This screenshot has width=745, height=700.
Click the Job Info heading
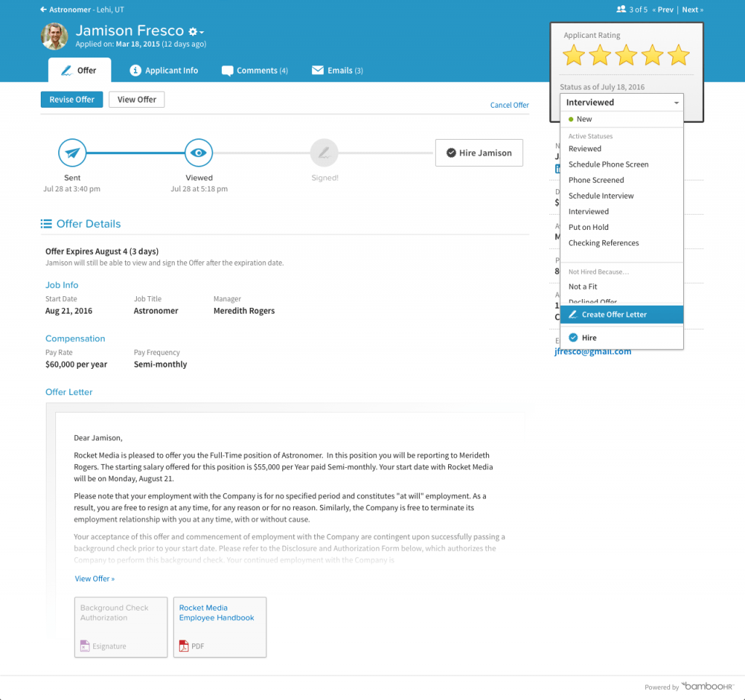pos(62,285)
